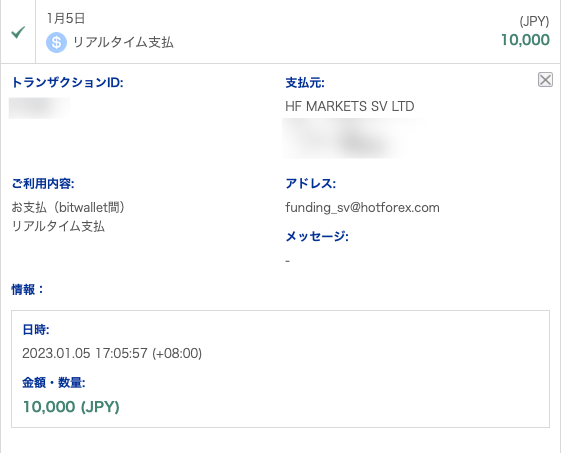Click the 金額・数量 label

pyautogui.click(x=54, y=383)
